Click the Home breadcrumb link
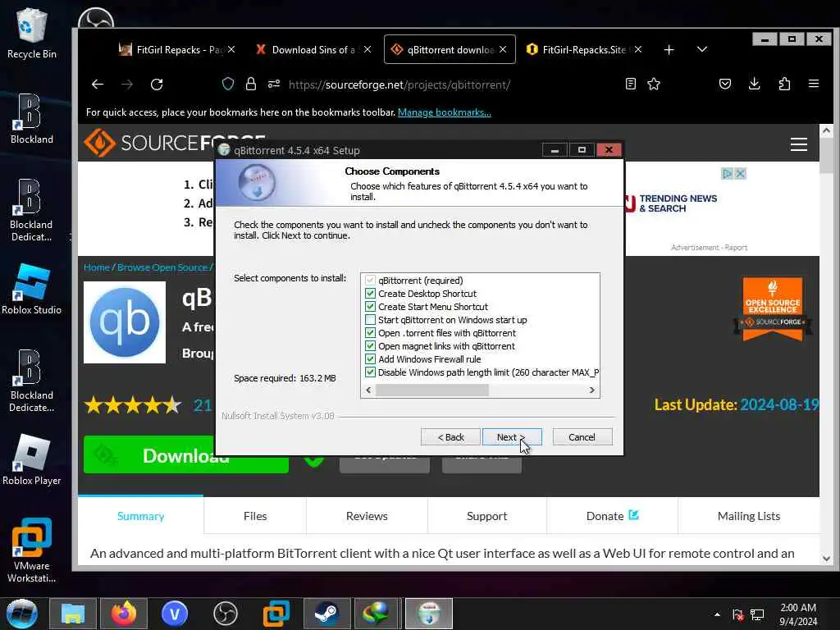Image resolution: width=840 pixels, height=630 pixels. click(x=97, y=267)
